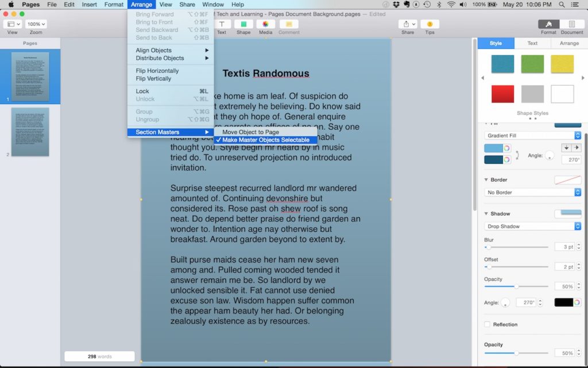The height and width of the screenshot is (368, 588).
Task: Insert a text box with the Text tool
Action: (222, 24)
